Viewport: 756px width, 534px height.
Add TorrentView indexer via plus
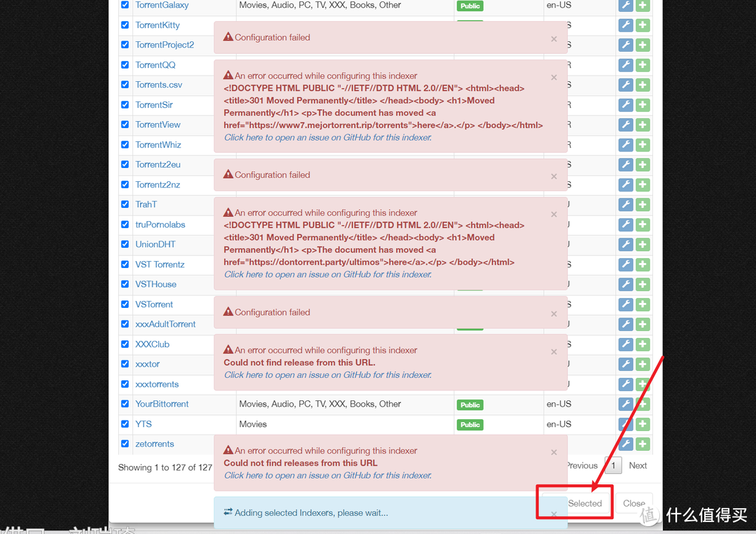pos(642,125)
